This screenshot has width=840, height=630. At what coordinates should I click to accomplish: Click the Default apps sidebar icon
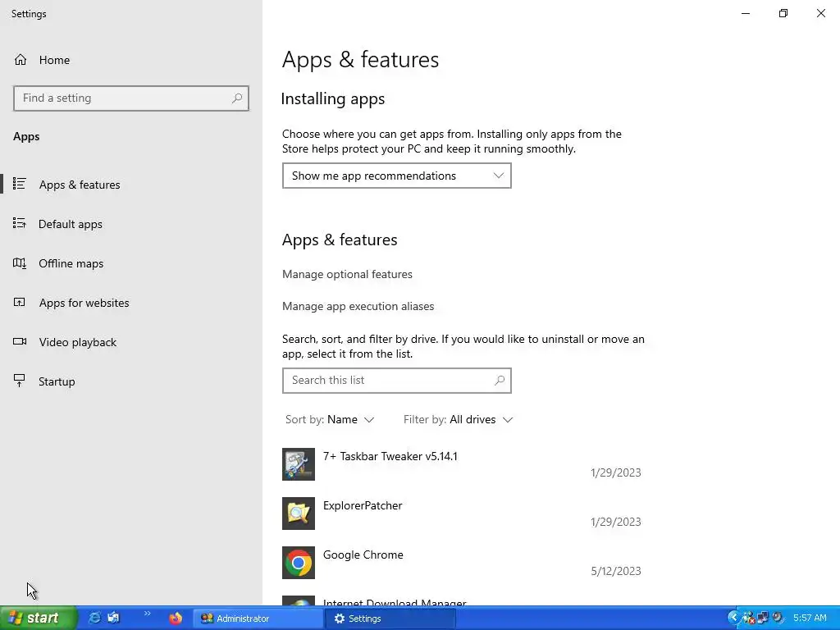20,223
